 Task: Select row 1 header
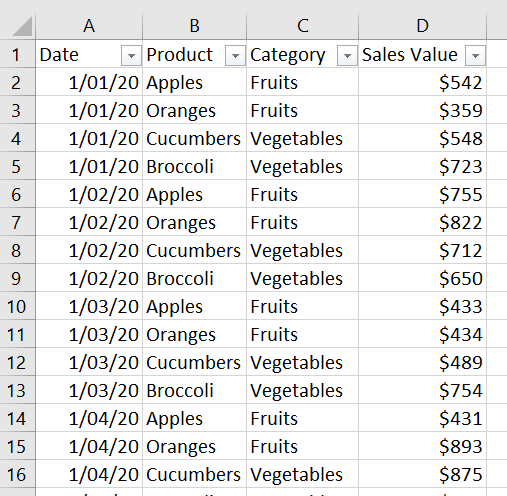tap(17, 54)
